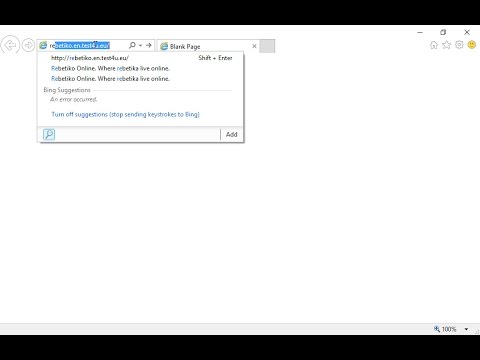Close the Blank Page tab
The width and height of the screenshot is (480, 360).
coord(254,46)
